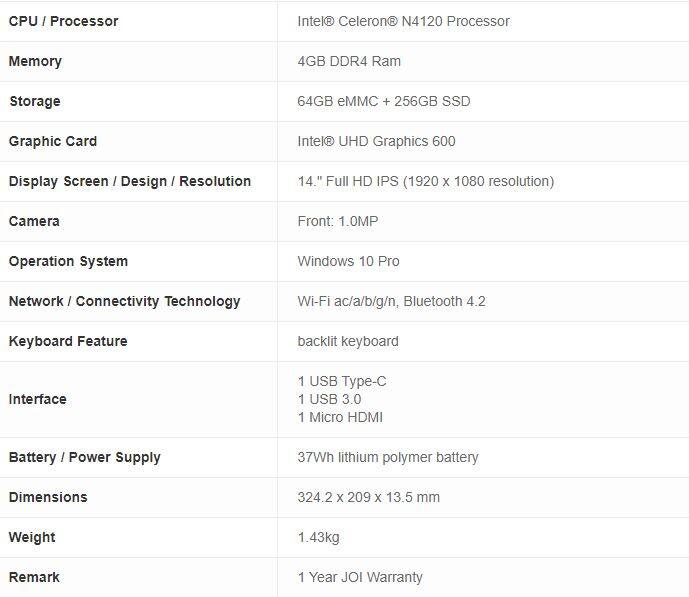This screenshot has width=689, height=597.
Task: Click the Windows 10 Pro value
Action: (348, 261)
